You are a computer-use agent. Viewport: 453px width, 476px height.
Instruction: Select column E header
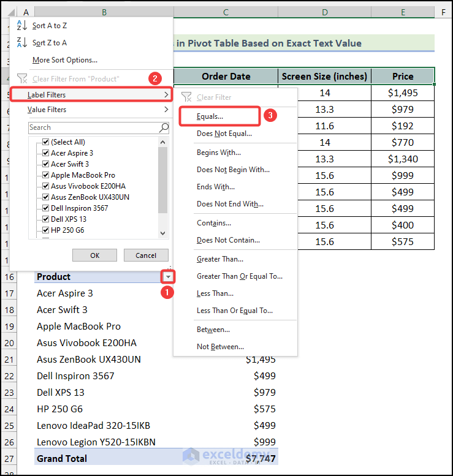coord(403,12)
